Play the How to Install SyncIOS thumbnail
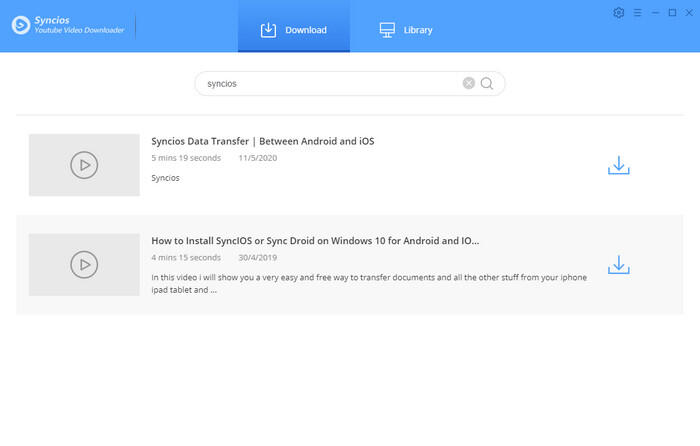Screen dimensions: 700x446 tap(84, 264)
